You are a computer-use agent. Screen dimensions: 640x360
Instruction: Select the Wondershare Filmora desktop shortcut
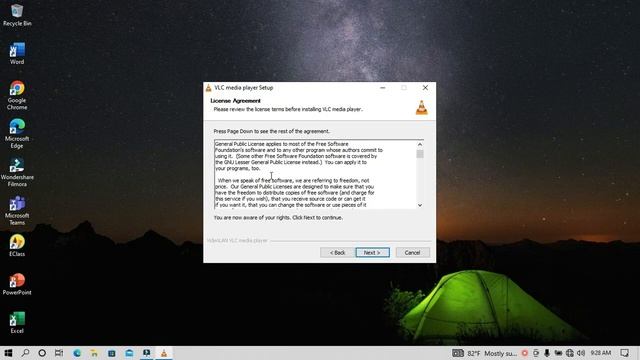click(x=17, y=172)
